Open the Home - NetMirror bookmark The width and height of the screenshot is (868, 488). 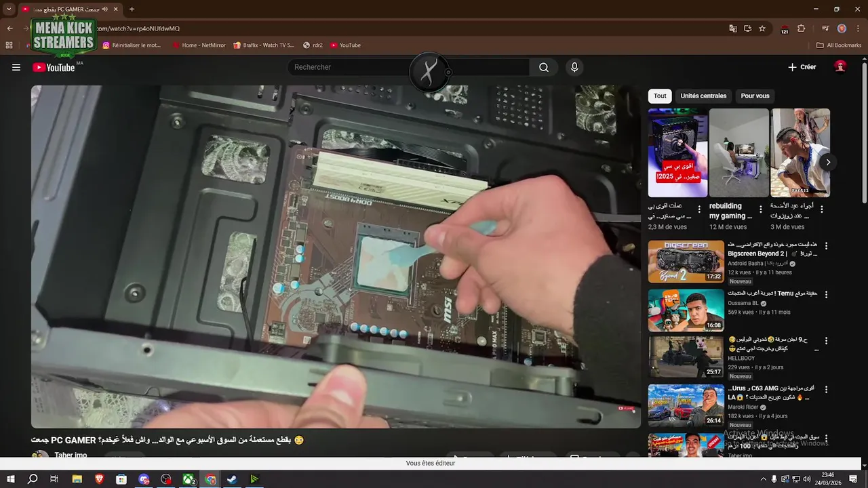click(199, 45)
